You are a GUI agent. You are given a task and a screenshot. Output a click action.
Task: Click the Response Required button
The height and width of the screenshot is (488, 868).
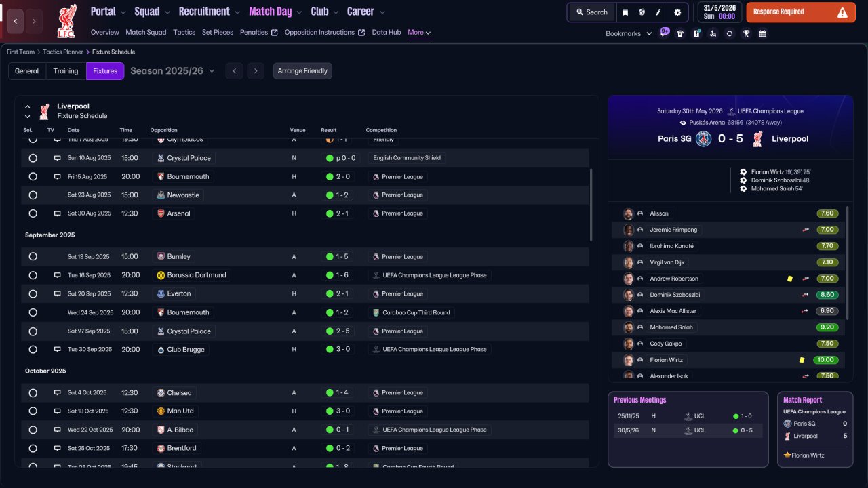[x=801, y=12]
